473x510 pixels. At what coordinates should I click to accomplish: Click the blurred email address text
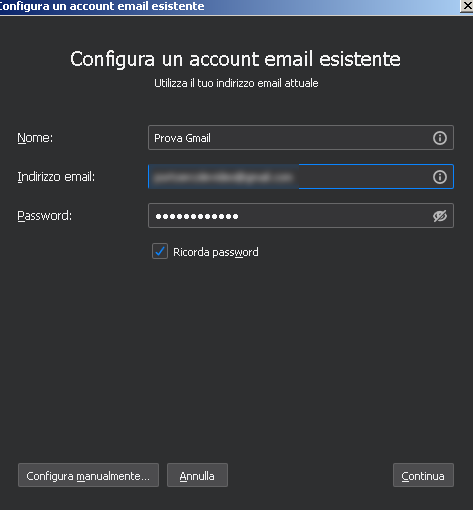point(223,177)
